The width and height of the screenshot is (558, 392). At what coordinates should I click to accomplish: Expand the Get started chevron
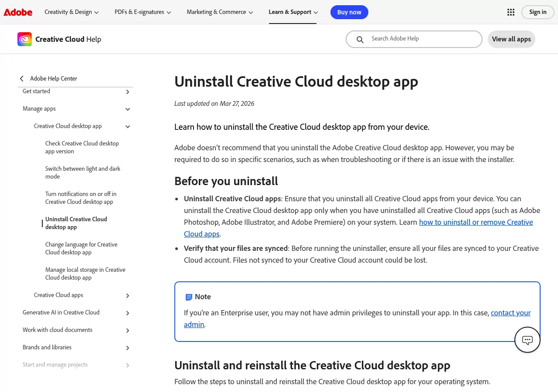[128, 92]
